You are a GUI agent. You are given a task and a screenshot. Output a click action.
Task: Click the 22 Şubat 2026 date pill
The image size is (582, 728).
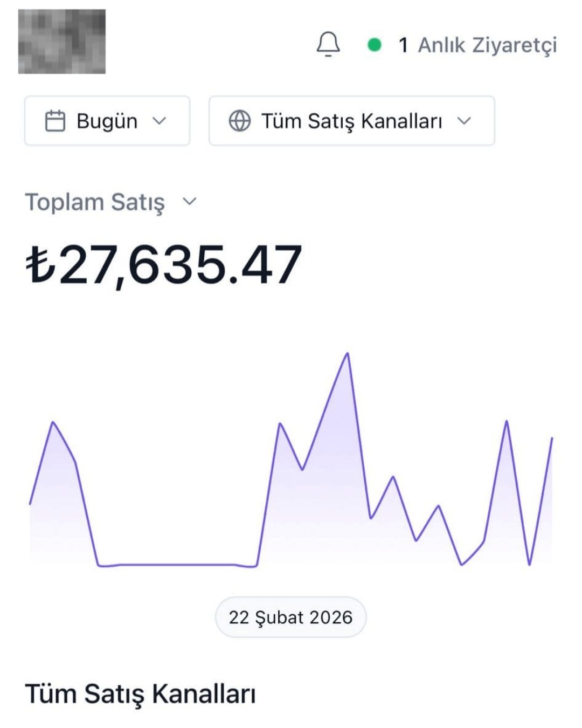pos(290,617)
